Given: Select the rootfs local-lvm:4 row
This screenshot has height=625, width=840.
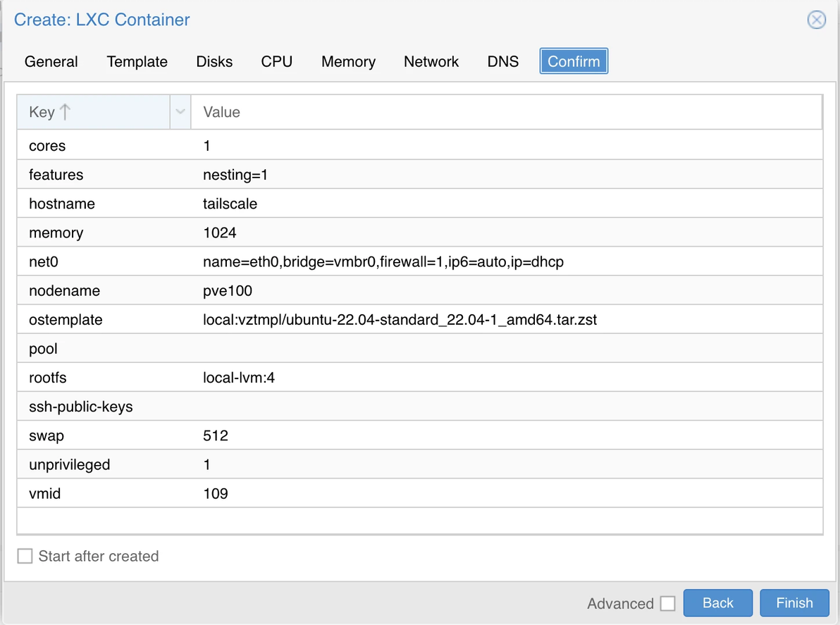Looking at the screenshot, I should 238,378.
